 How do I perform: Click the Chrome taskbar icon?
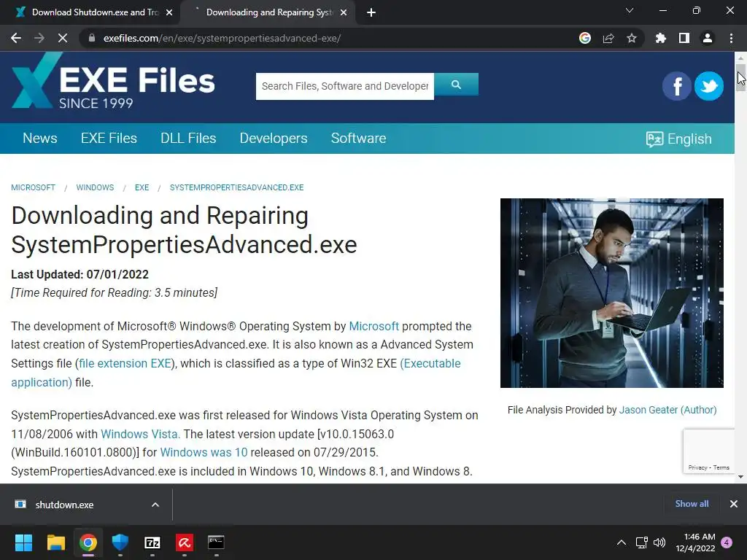click(88, 542)
